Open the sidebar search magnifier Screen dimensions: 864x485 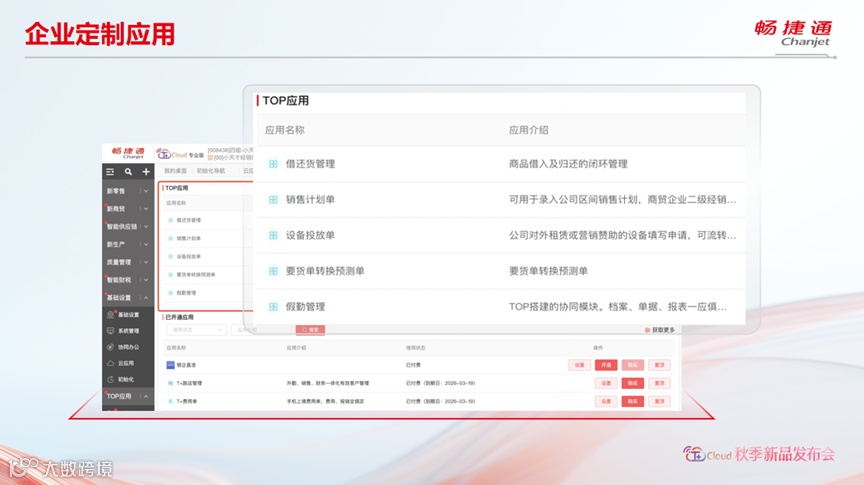click(x=128, y=172)
